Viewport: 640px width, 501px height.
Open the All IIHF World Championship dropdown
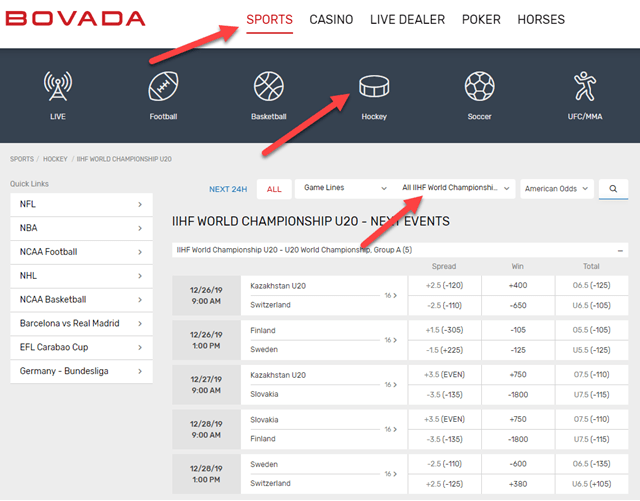pos(455,188)
